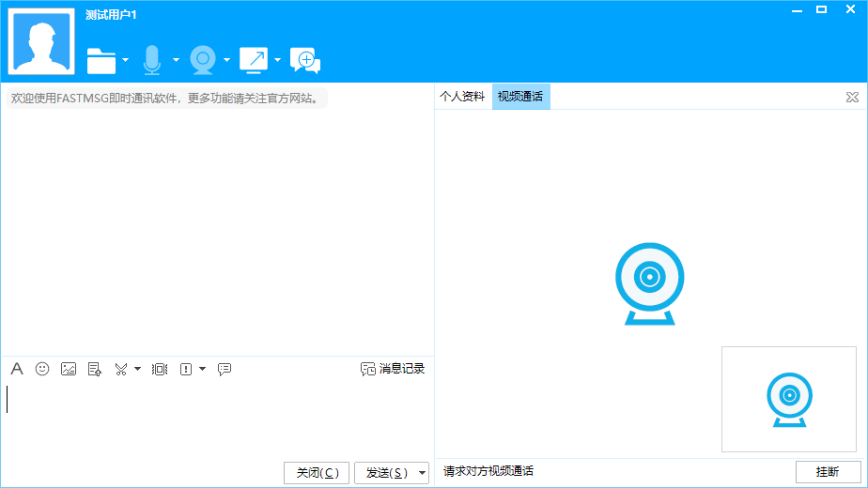
Task: Start a voice call with microphone icon
Action: (x=151, y=60)
